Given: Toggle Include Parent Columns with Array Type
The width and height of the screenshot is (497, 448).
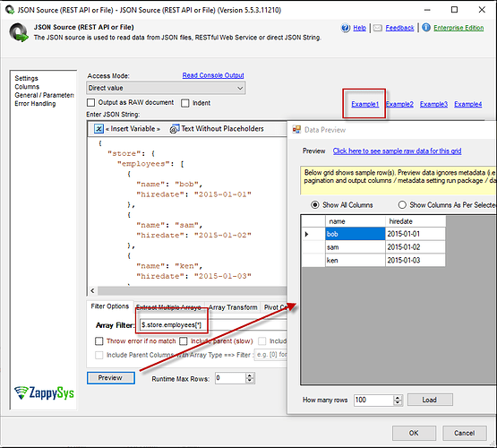Looking at the screenshot, I should pyautogui.click(x=99, y=355).
